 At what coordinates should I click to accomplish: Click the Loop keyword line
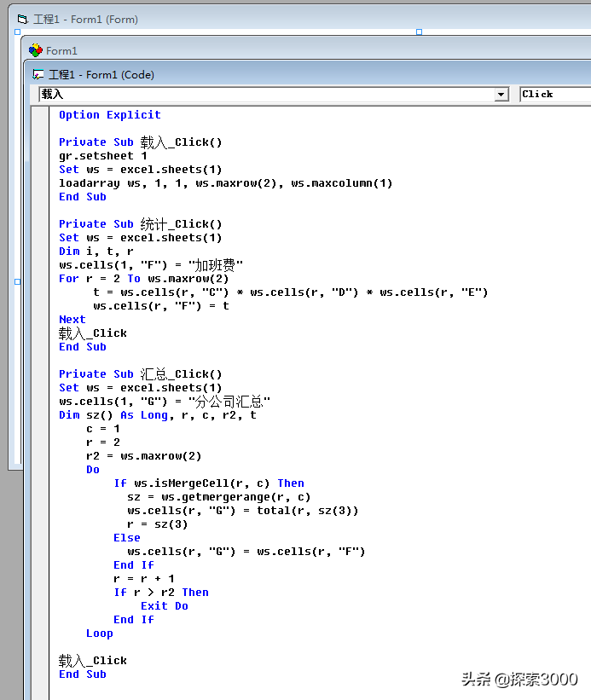pos(100,633)
